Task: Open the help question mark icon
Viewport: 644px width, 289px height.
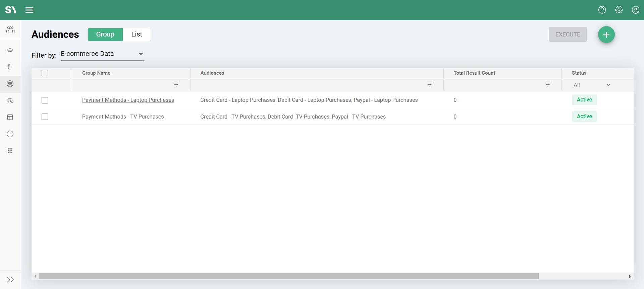Action: (602, 10)
